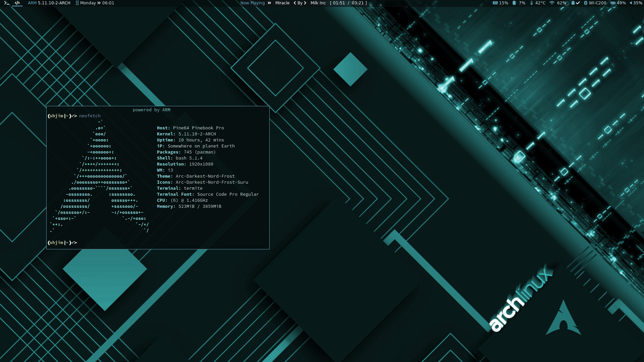Click the empty shell prompt at terminal bottom
The width and height of the screenshot is (644, 362).
pyautogui.click(x=62, y=243)
